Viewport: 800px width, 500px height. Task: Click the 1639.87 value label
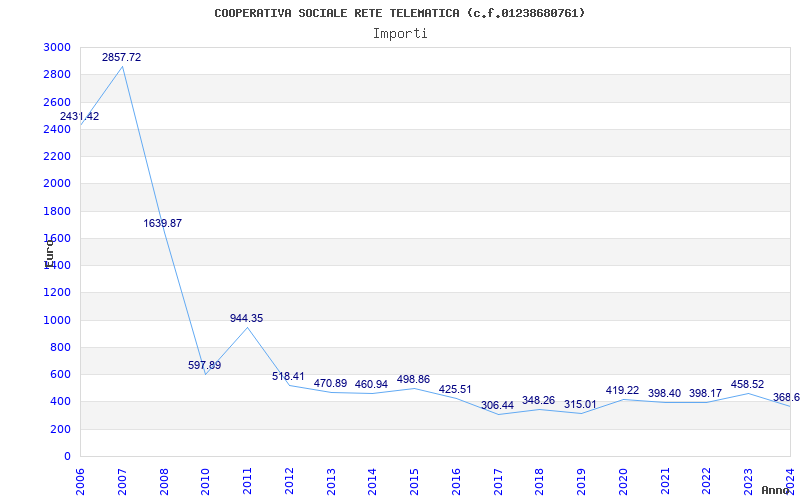click(162, 223)
